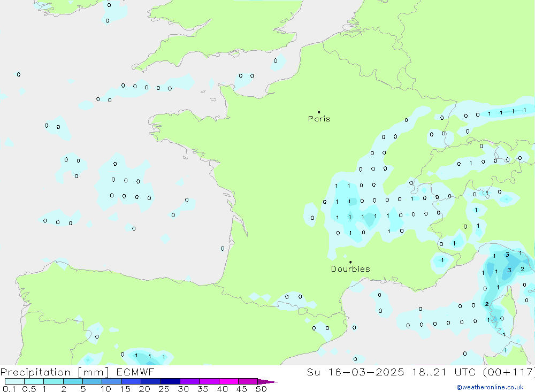Click the legend value label 50
This screenshot has height=392, width=535.
tap(261, 389)
